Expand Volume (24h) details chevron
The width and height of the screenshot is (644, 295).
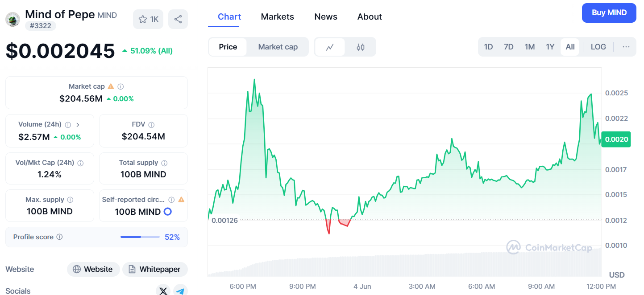tap(78, 125)
